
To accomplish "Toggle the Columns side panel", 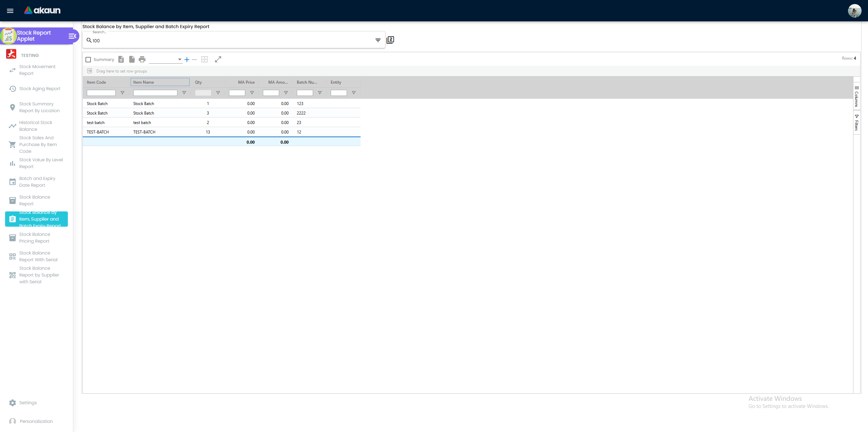I will [x=856, y=97].
